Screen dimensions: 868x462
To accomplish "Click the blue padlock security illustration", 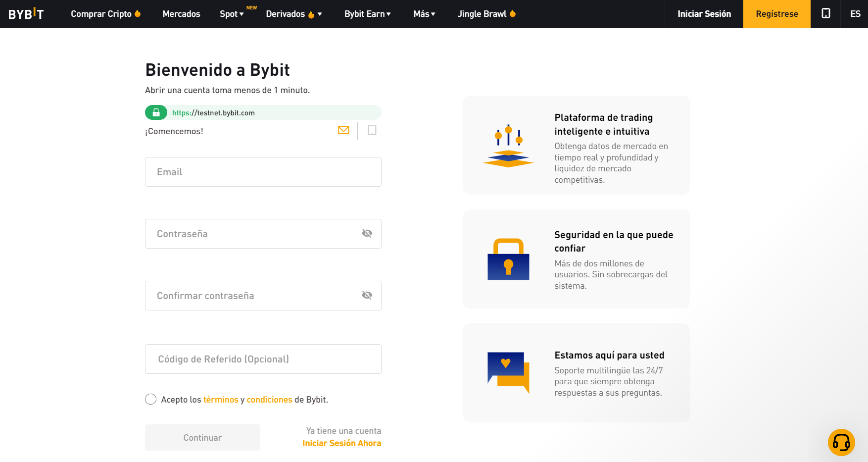I will 508,259.
